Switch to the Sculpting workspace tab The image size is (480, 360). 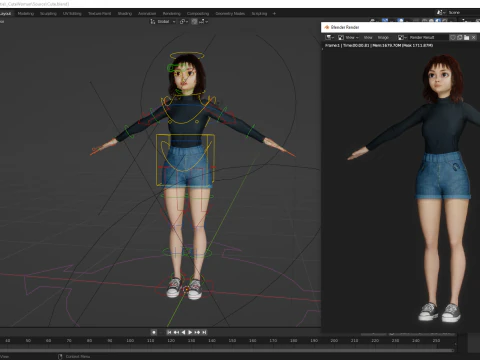pyautogui.click(x=48, y=14)
